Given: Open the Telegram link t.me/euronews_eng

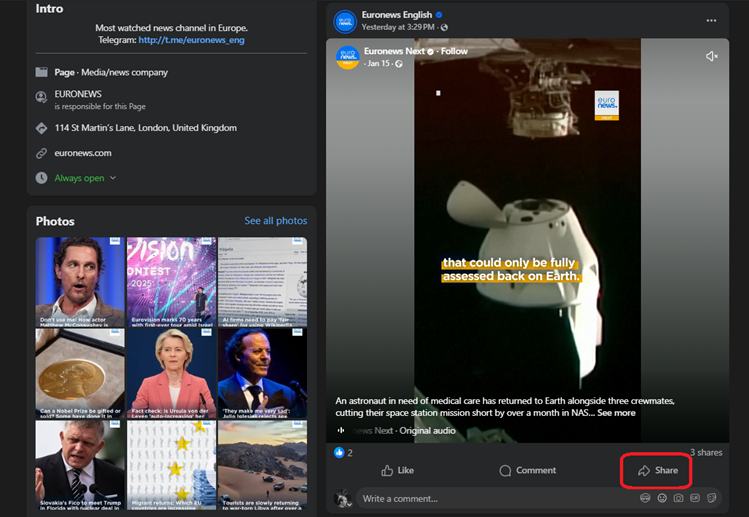Looking at the screenshot, I should coord(191,40).
